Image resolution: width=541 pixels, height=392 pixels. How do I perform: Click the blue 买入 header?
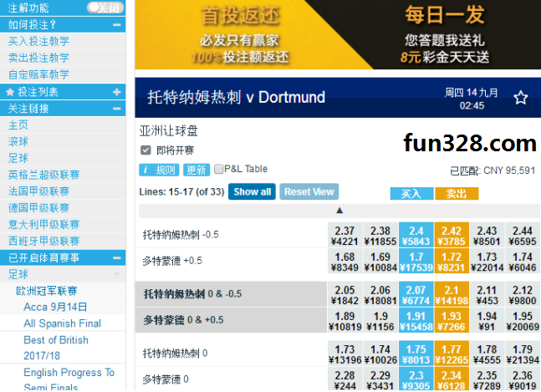pyautogui.click(x=411, y=194)
